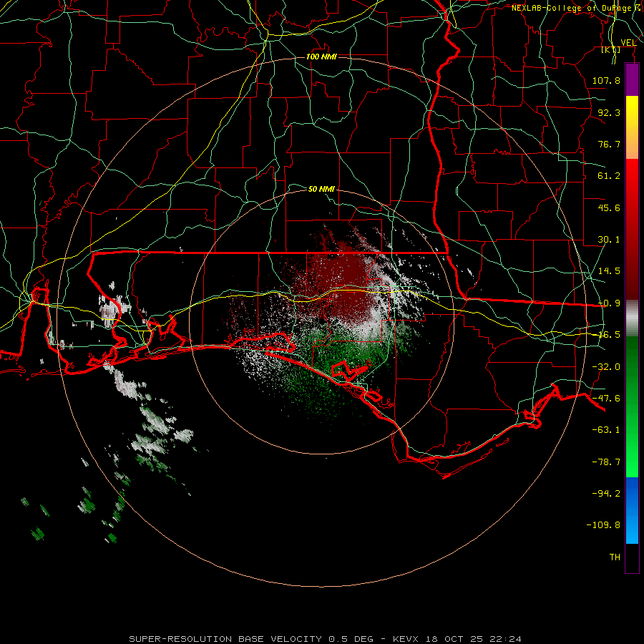The image size is (644, 644).
Task: Click the Super-Resolution Base Velocity caption
Action: click(326, 639)
